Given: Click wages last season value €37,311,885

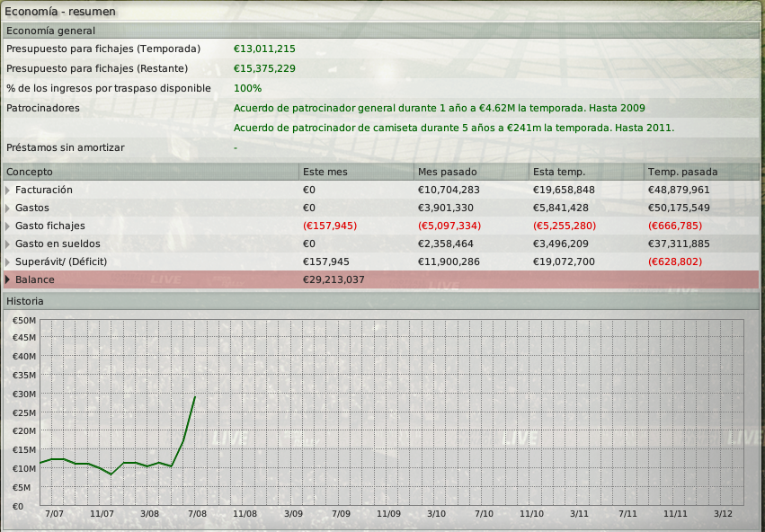Looking at the screenshot, I should tap(679, 244).
